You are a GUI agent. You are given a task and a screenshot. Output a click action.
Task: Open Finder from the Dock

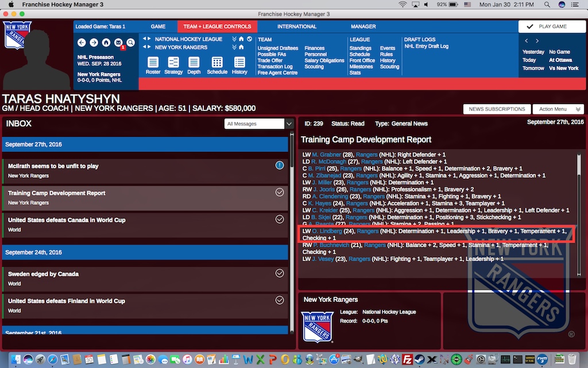click(x=16, y=359)
